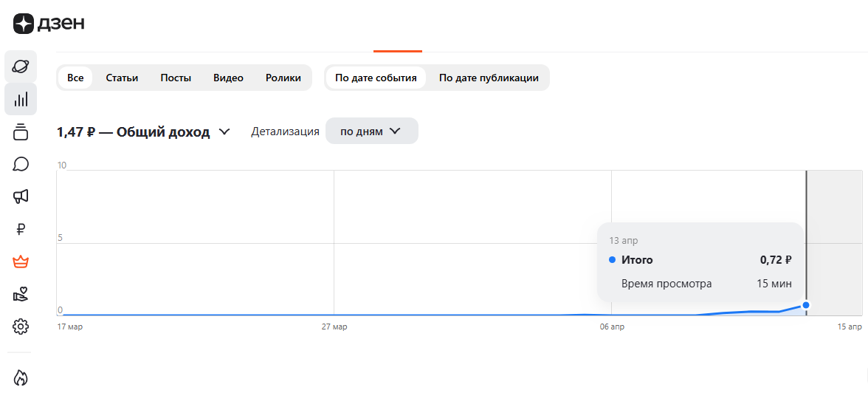
Task: Click the flame icon at sidebar bottom
Action: coord(21,377)
